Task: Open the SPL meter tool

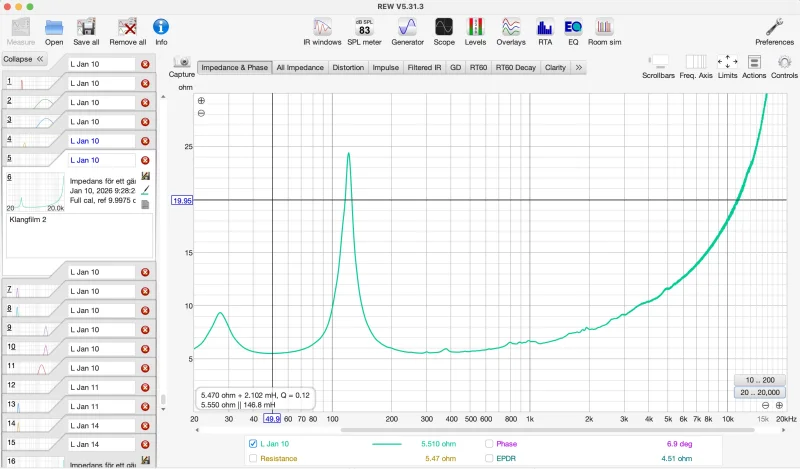Action: (x=364, y=30)
